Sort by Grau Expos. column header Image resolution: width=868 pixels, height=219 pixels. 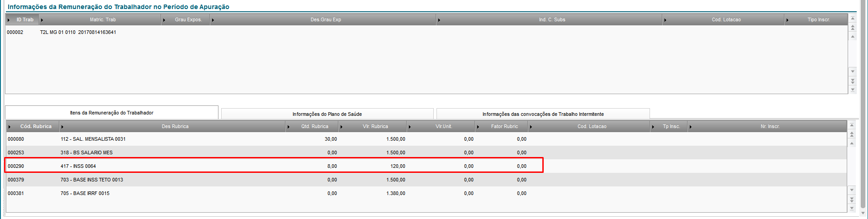(186, 19)
